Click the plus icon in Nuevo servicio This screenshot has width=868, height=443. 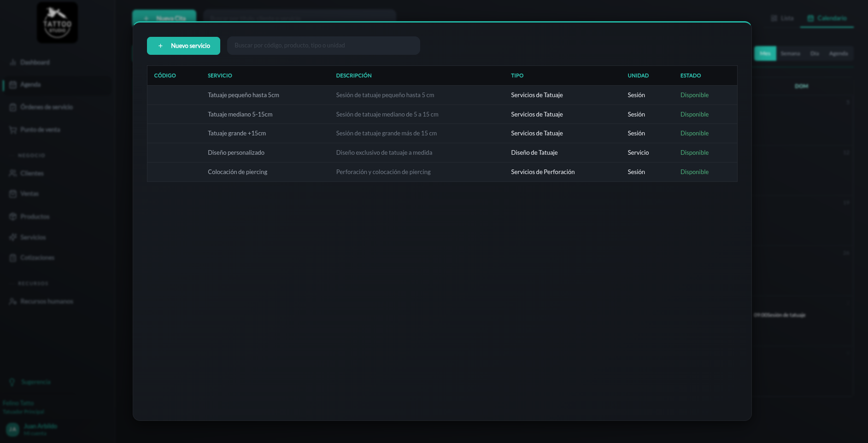click(160, 46)
